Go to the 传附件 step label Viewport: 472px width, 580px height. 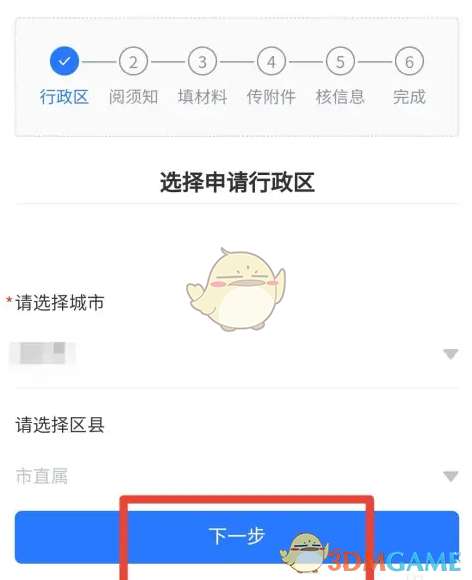pyautogui.click(x=271, y=97)
